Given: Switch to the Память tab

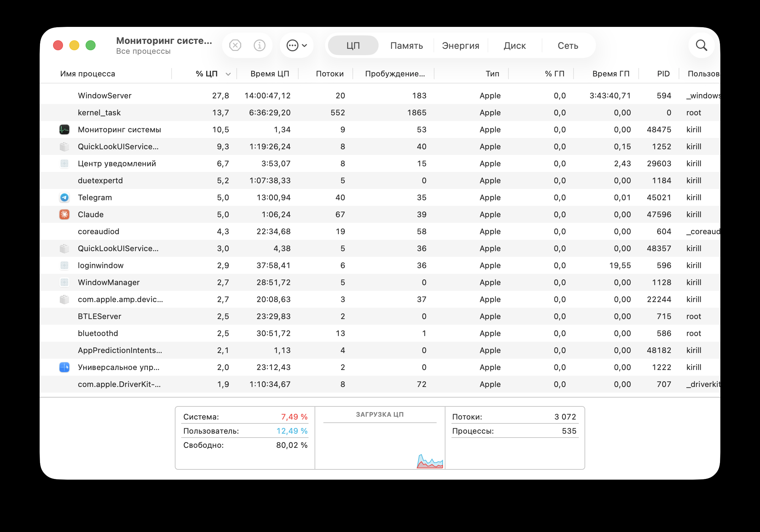Looking at the screenshot, I should tap(407, 46).
